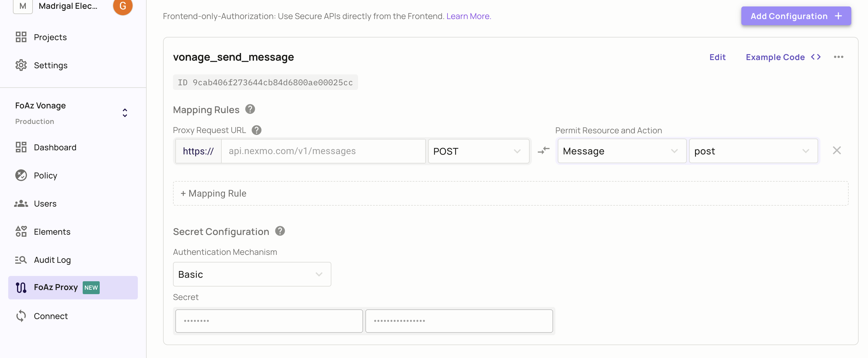868x358 pixels.
Task: Open the Learn More link
Action: coord(468,16)
